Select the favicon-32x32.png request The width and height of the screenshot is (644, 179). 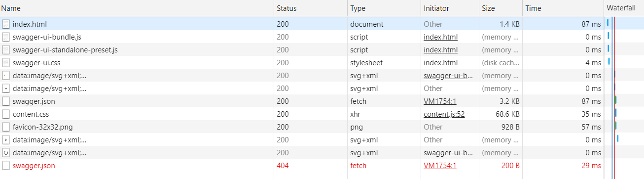click(42, 127)
